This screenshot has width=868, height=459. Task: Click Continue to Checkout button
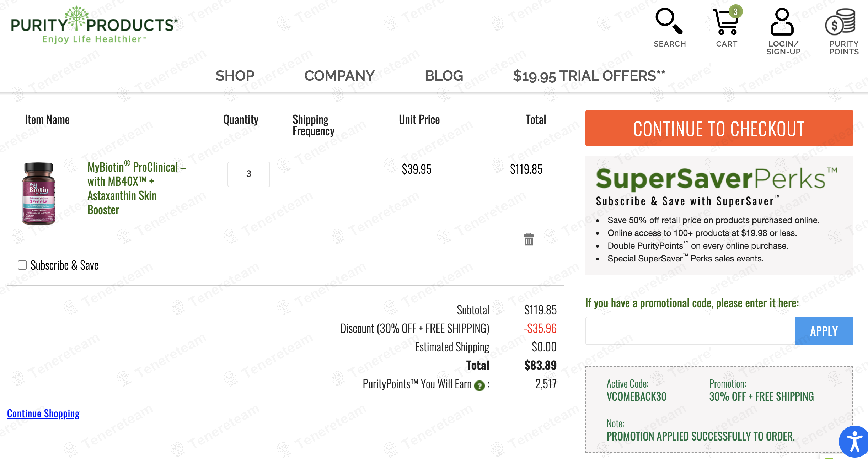pyautogui.click(x=719, y=128)
